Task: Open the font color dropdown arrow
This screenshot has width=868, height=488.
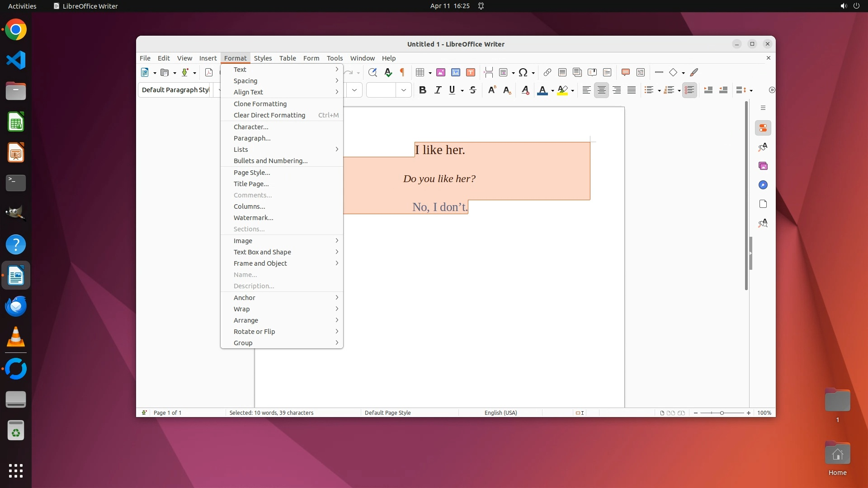Action: click(552, 91)
